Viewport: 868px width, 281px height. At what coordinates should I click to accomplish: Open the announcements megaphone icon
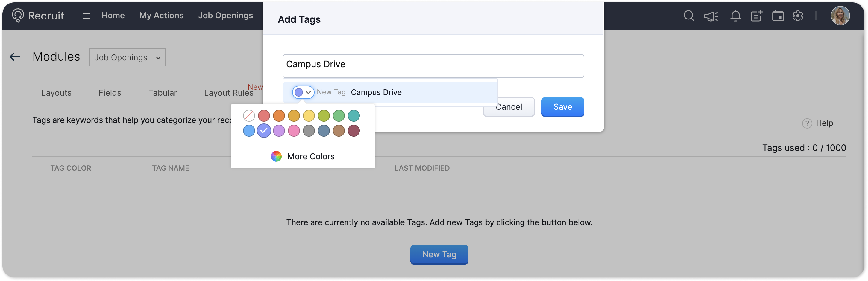pyautogui.click(x=711, y=16)
